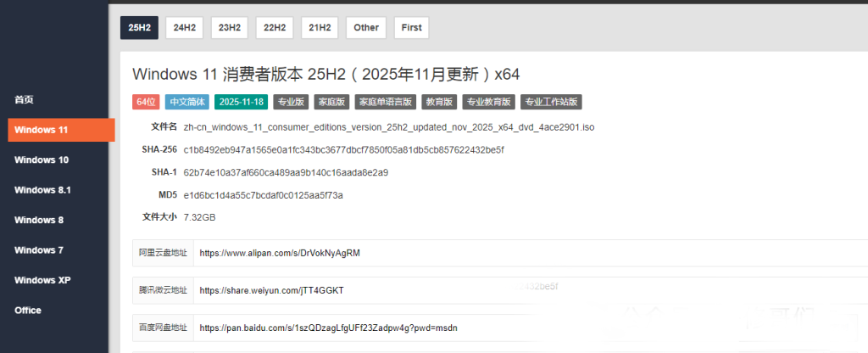Open Windows 10 sidebar item
This screenshot has height=353, width=868.
(x=42, y=160)
